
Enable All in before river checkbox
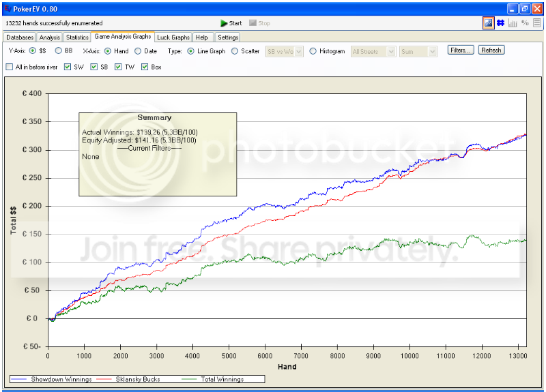point(10,67)
